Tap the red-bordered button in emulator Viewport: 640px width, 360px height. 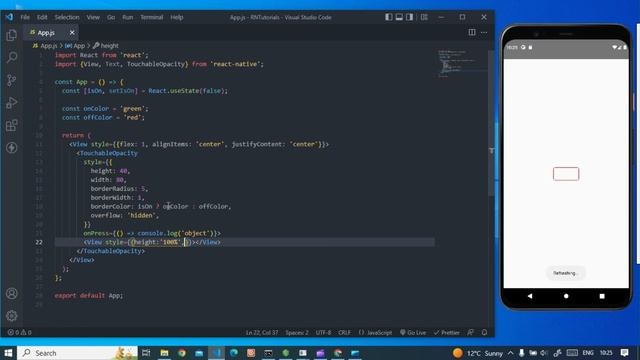566,174
